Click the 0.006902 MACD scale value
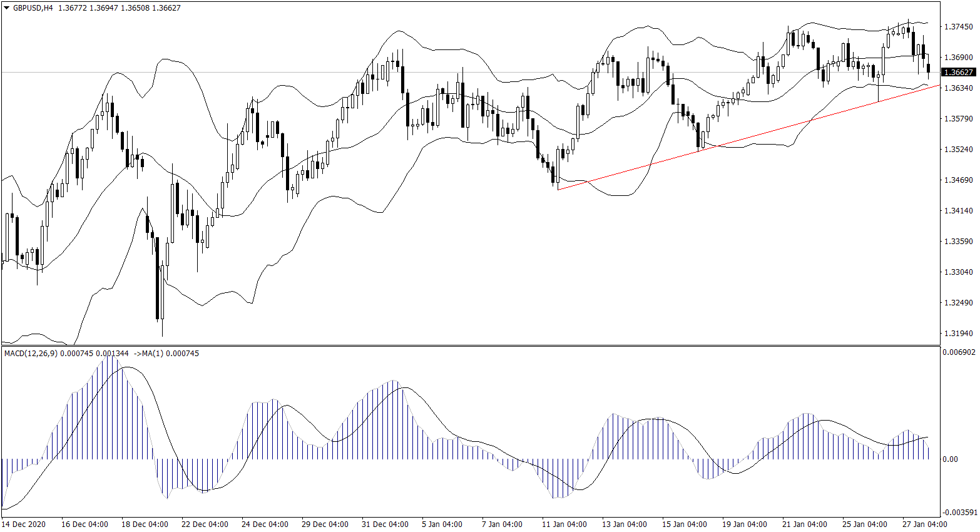 pos(959,352)
